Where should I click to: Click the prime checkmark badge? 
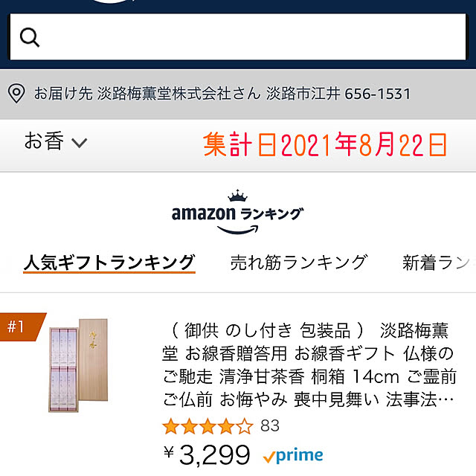293,455
